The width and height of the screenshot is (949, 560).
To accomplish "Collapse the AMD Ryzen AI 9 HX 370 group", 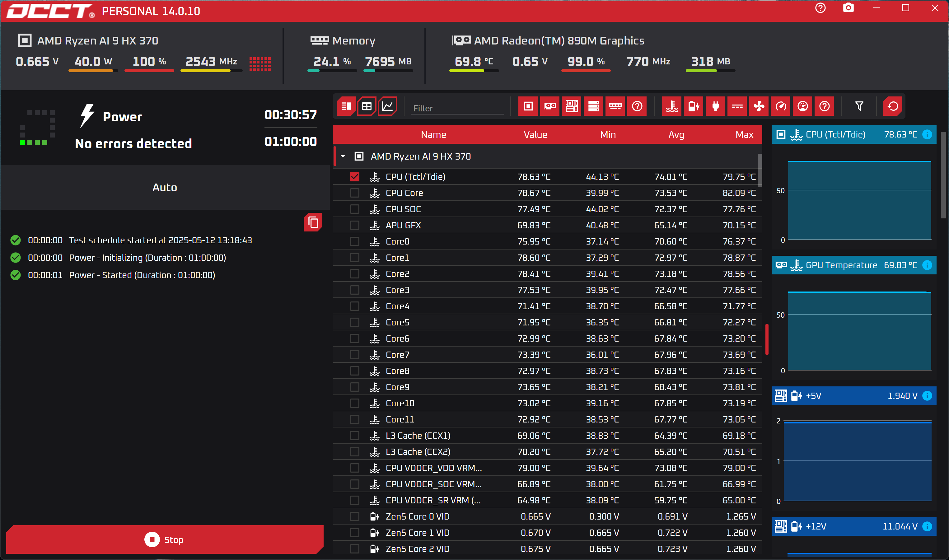I will (x=343, y=156).
